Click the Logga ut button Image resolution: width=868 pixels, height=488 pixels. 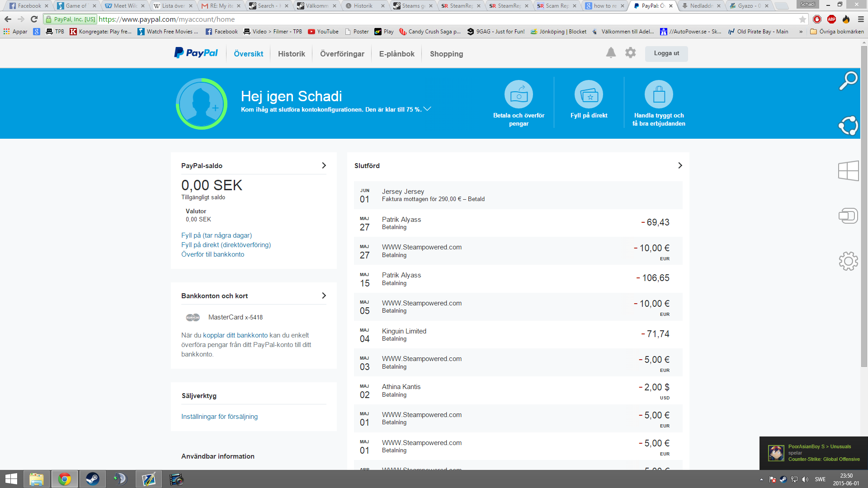[666, 53]
